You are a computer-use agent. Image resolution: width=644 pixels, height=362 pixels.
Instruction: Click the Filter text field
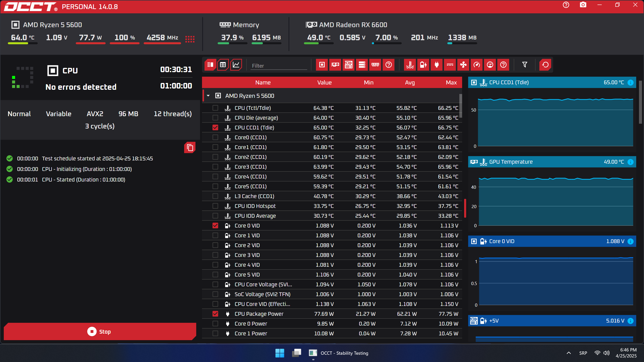tap(279, 66)
